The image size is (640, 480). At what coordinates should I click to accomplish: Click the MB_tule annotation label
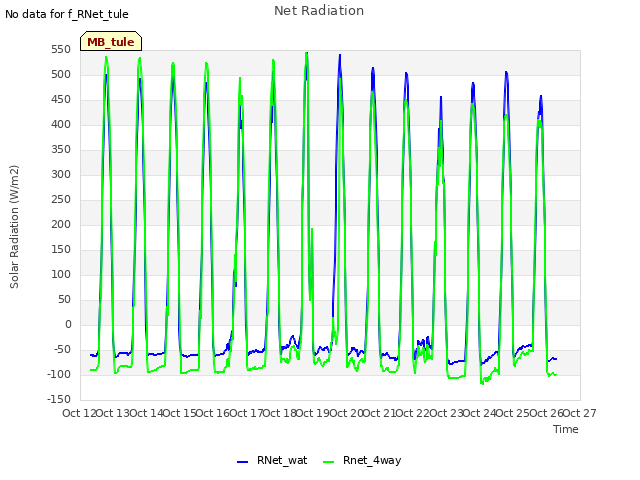(x=111, y=42)
